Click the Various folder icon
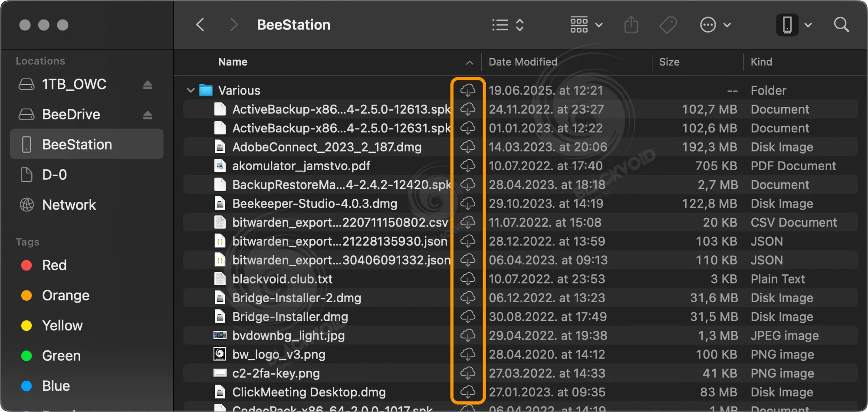868x412 pixels. coord(206,90)
